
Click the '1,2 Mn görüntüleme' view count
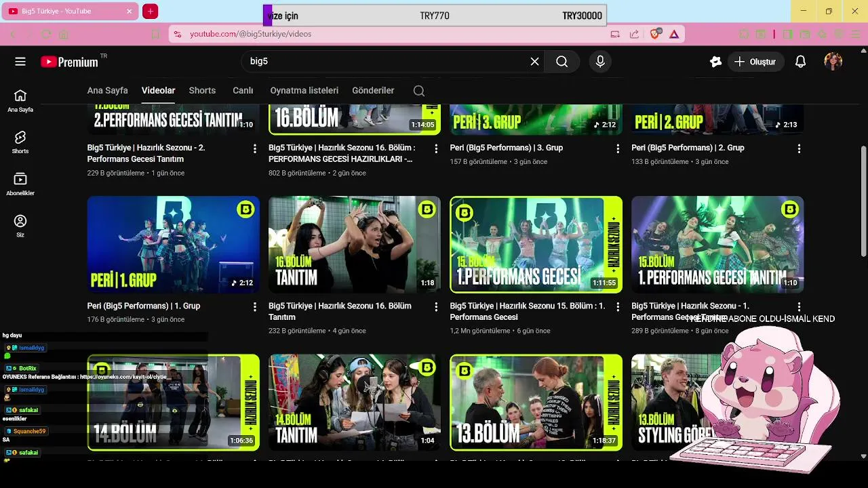point(480,331)
